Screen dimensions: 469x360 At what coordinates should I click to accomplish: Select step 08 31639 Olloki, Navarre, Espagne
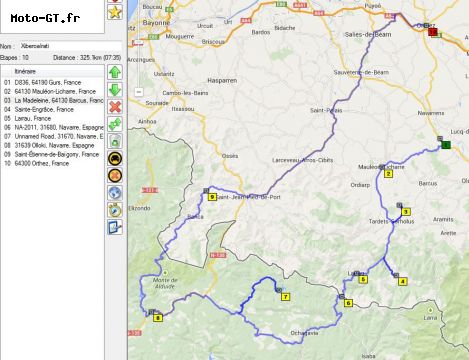pos(53,145)
